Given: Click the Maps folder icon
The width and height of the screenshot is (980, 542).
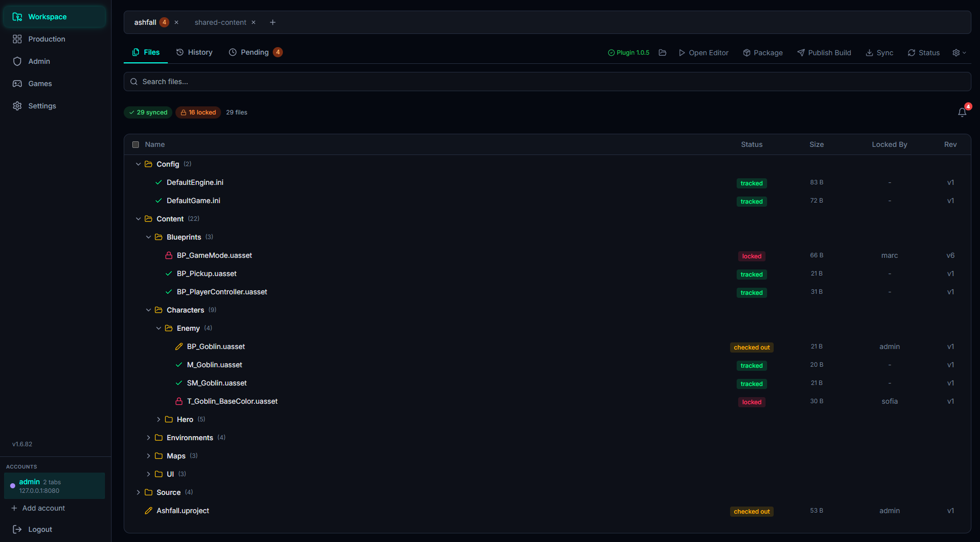Looking at the screenshot, I should [159, 456].
